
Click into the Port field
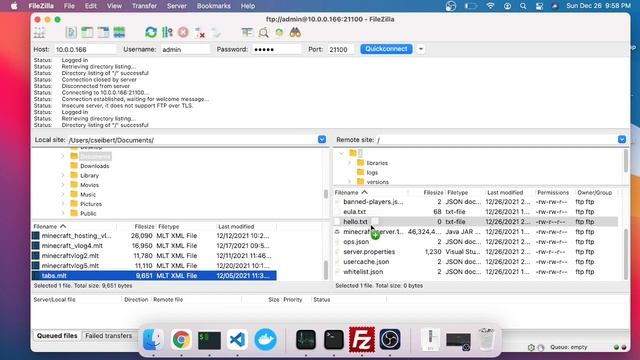[x=340, y=49]
